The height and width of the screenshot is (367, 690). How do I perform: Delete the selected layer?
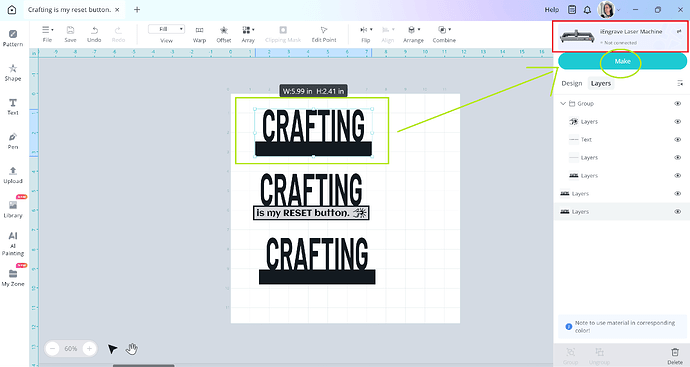click(x=675, y=356)
